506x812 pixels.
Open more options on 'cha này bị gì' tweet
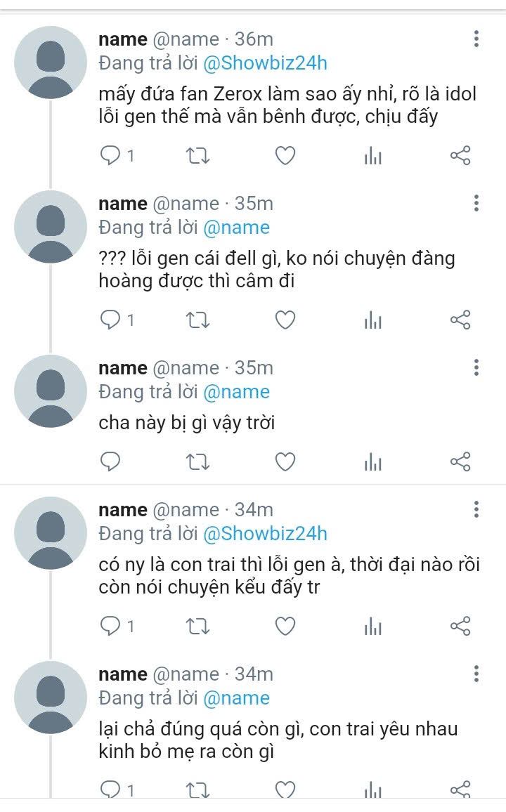coord(476,368)
